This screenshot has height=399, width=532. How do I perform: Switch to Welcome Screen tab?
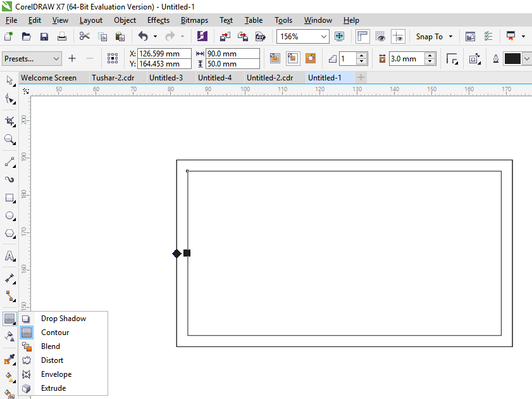pyautogui.click(x=49, y=78)
